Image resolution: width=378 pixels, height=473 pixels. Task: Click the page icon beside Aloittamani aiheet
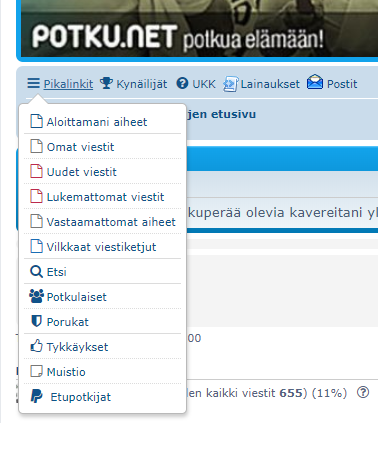pos(36,121)
